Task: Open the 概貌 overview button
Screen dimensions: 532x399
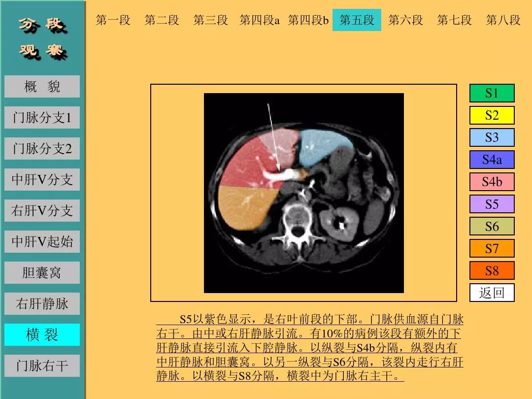Action: [42, 87]
